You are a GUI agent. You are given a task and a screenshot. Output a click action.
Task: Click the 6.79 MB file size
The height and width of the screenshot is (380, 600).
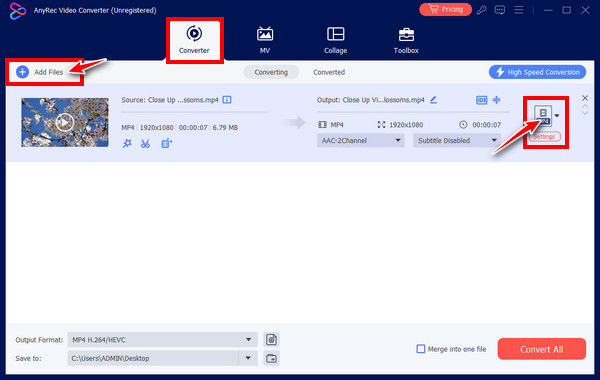[225, 127]
